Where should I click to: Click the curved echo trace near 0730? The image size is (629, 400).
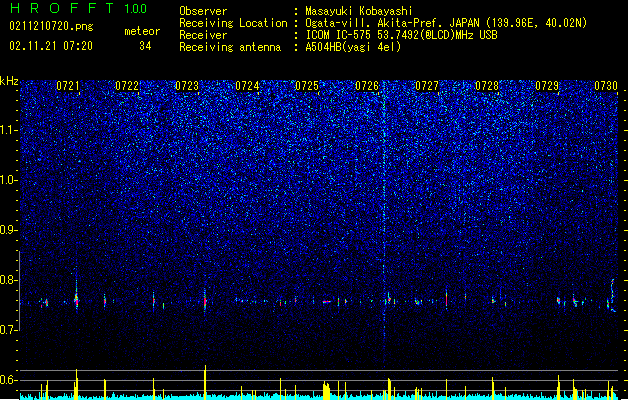tap(613, 295)
